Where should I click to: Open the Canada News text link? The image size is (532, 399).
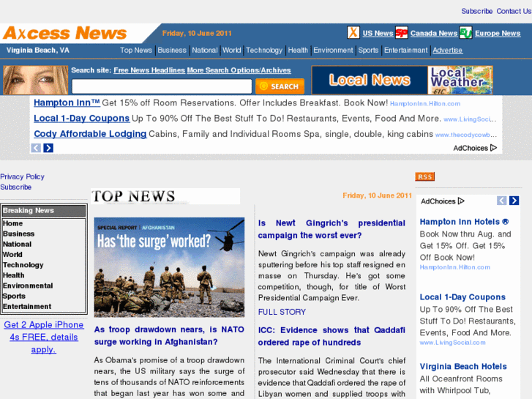(x=434, y=33)
